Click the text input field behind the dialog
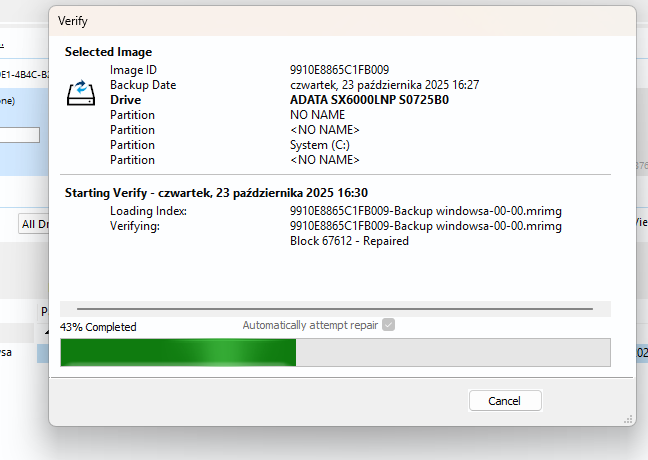Screen dimensions: 648x460 tap(20, 135)
